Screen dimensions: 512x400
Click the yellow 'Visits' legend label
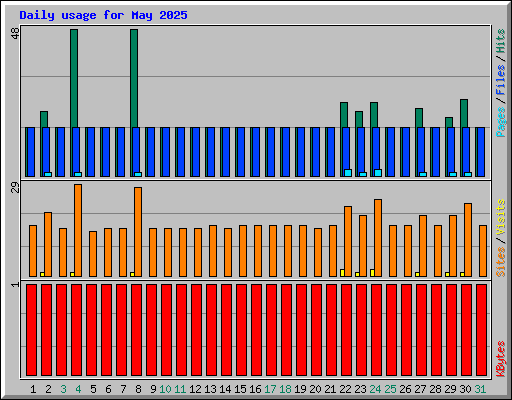(500, 217)
